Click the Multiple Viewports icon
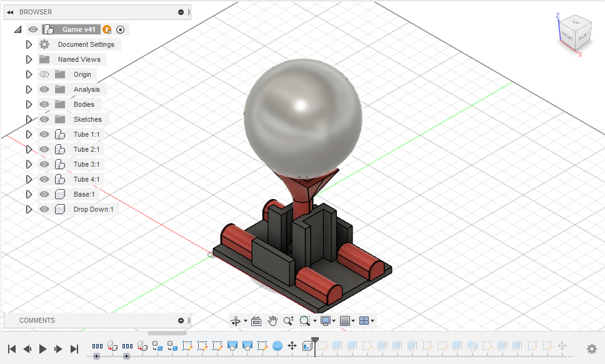The width and height of the screenshot is (605, 364). click(363, 320)
